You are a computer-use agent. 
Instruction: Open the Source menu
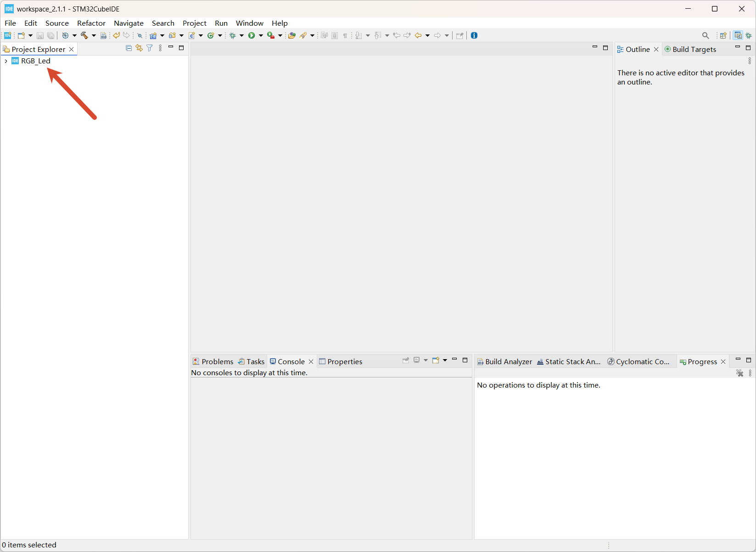coord(57,23)
